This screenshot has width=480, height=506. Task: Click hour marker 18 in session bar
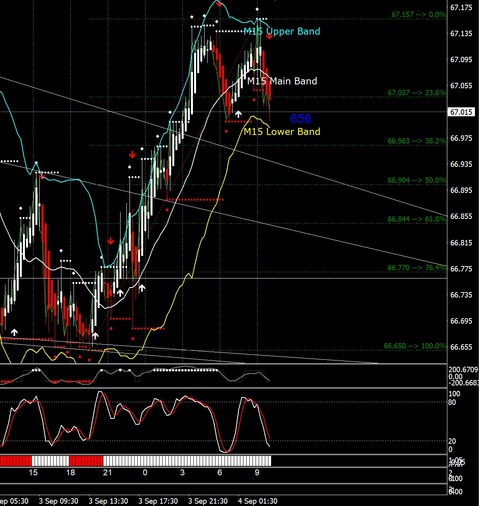[x=70, y=472]
